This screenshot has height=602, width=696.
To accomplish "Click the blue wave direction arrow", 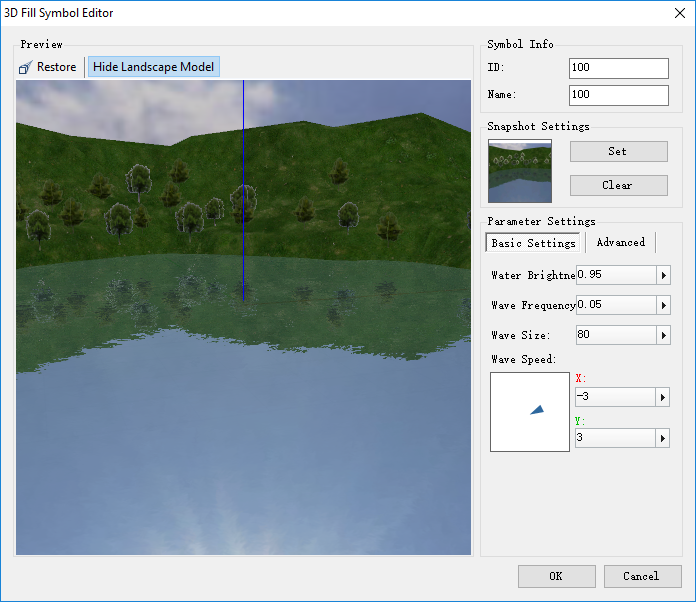I will click(x=537, y=410).
